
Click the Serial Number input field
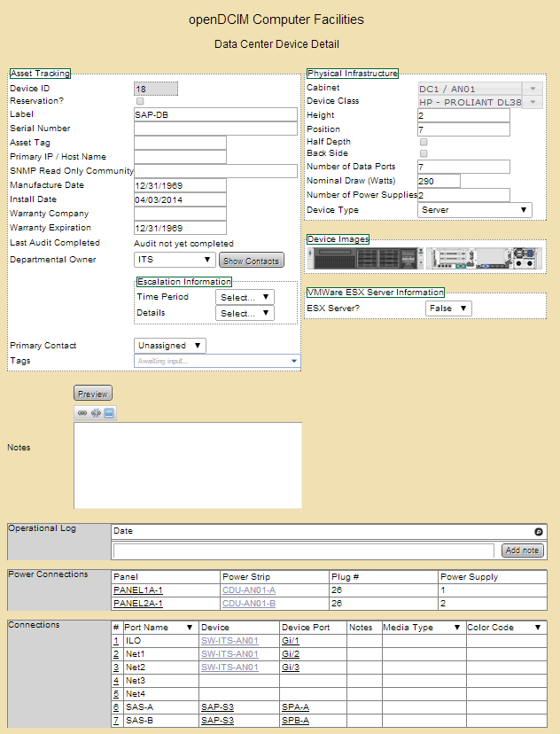pyautogui.click(x=215, y=129)
